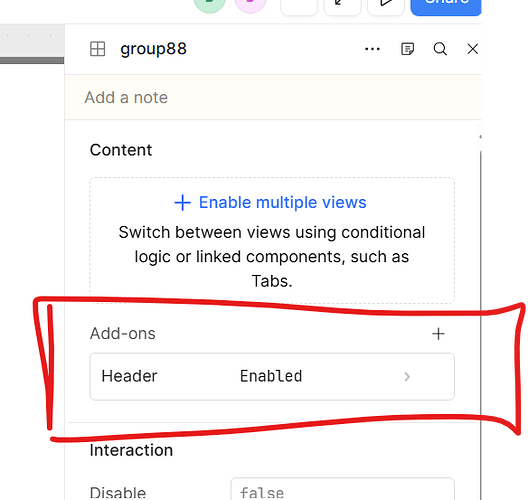This screenshot has width=528, height=500.
Task: Collapse the Interaction section heading
Action: [131, 450]
